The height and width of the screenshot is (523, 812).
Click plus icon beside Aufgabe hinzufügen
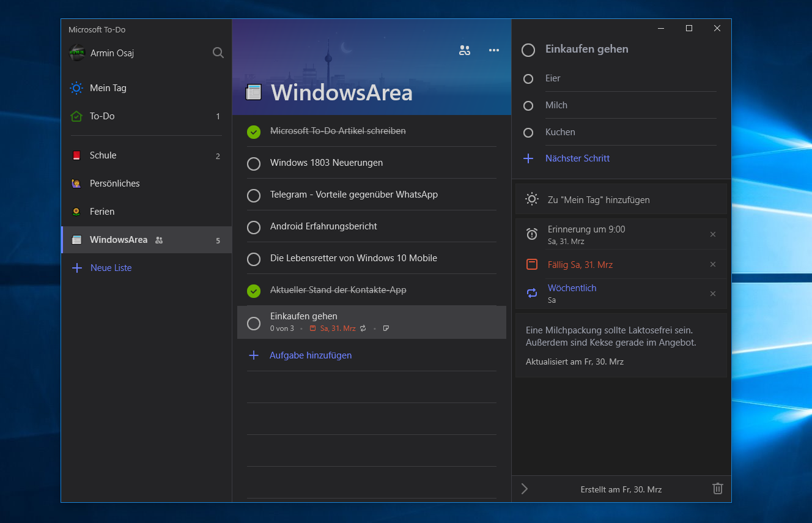[254, 355]
